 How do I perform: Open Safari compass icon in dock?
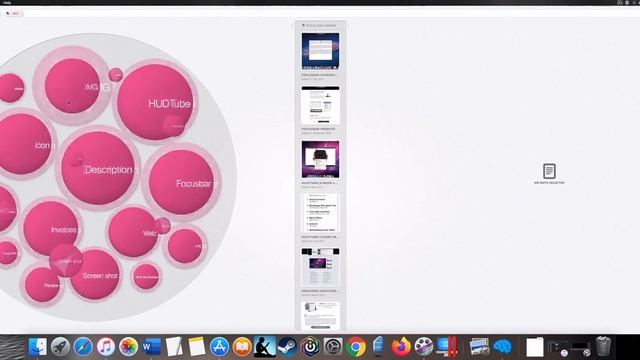point(83,347)
